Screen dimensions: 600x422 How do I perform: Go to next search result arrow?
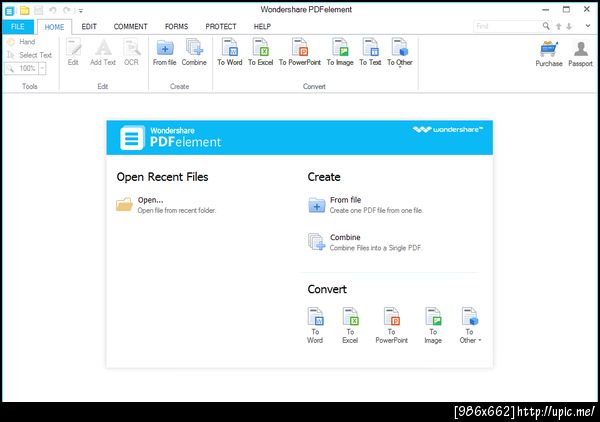pyautogui.click(x=569, y=26)
